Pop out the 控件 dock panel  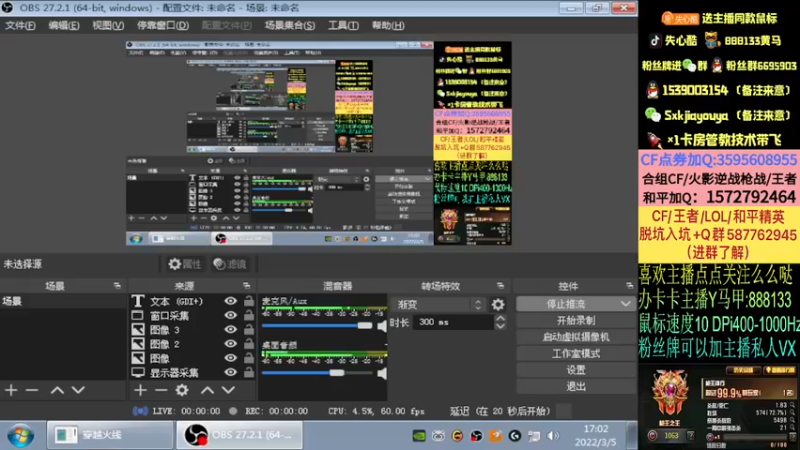[x=630, y=286]
